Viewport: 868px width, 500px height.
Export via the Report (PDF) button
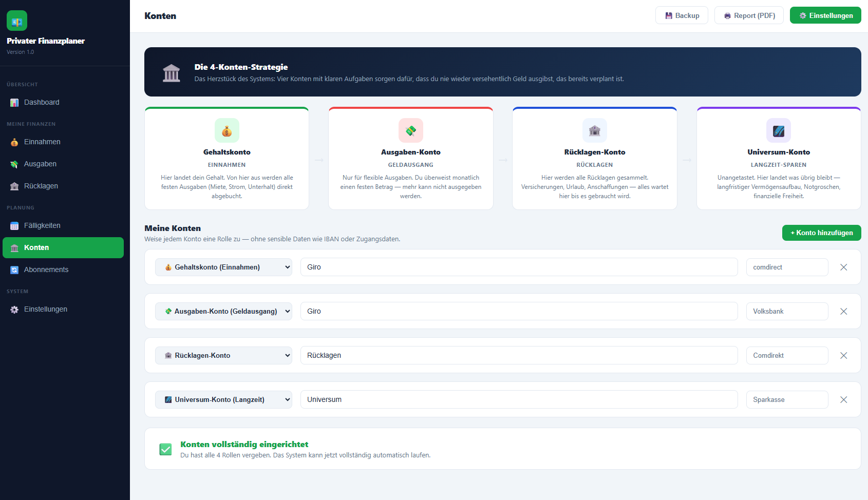(749, 15)
